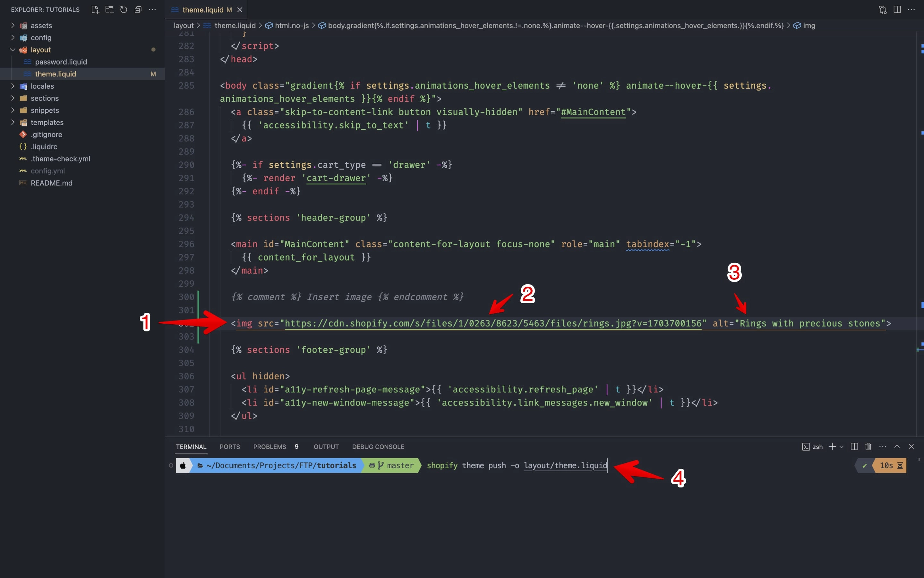Click the Apple logo prompt segment
The height and width of the screenshot is (578, 924).
pyautogui.click(x=183, y=465)
